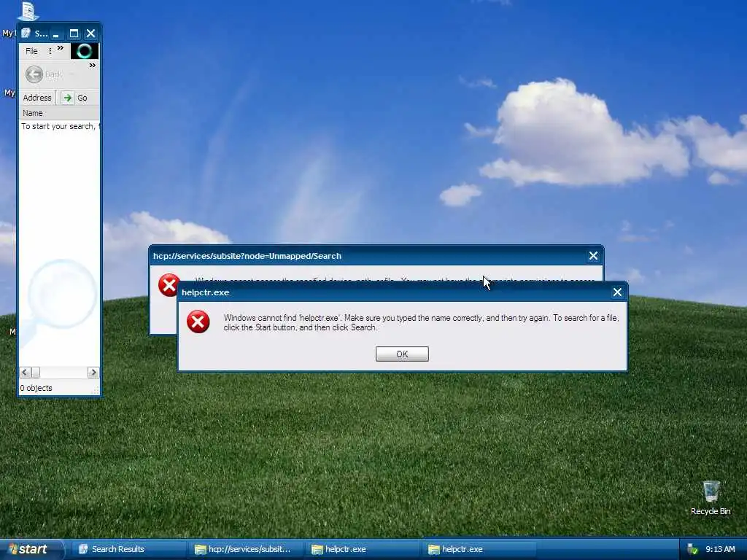Click the red error icon in helpctr.exe dialog

coord(198,322)
